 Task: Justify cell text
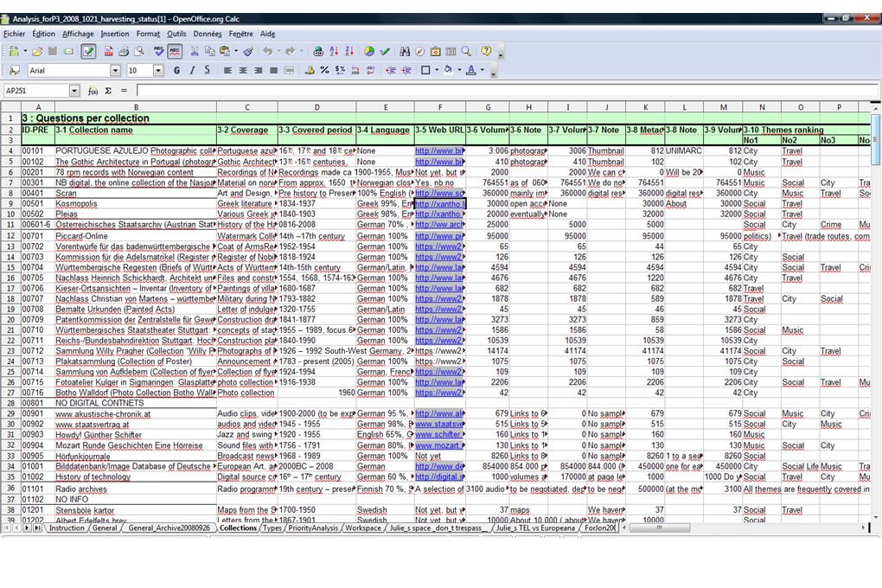pyautogui.click(x=273, y=70)
